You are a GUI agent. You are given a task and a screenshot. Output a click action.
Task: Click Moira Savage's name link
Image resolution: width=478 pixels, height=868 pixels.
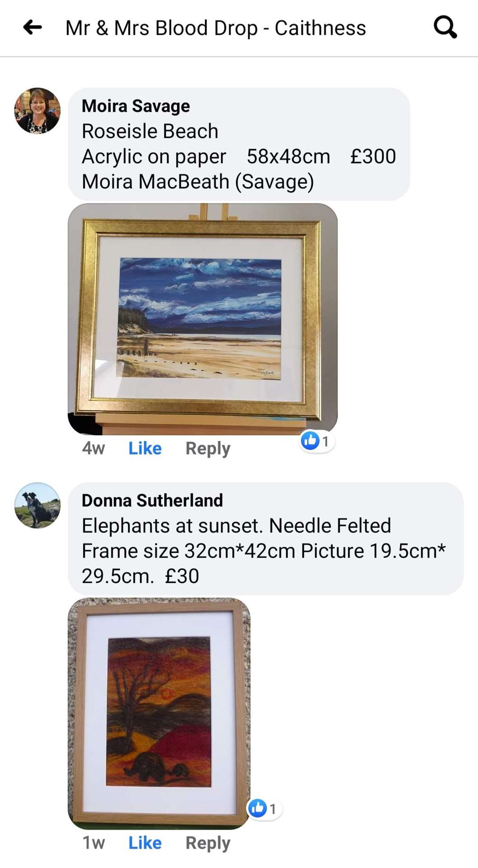[x=136, y=106]
